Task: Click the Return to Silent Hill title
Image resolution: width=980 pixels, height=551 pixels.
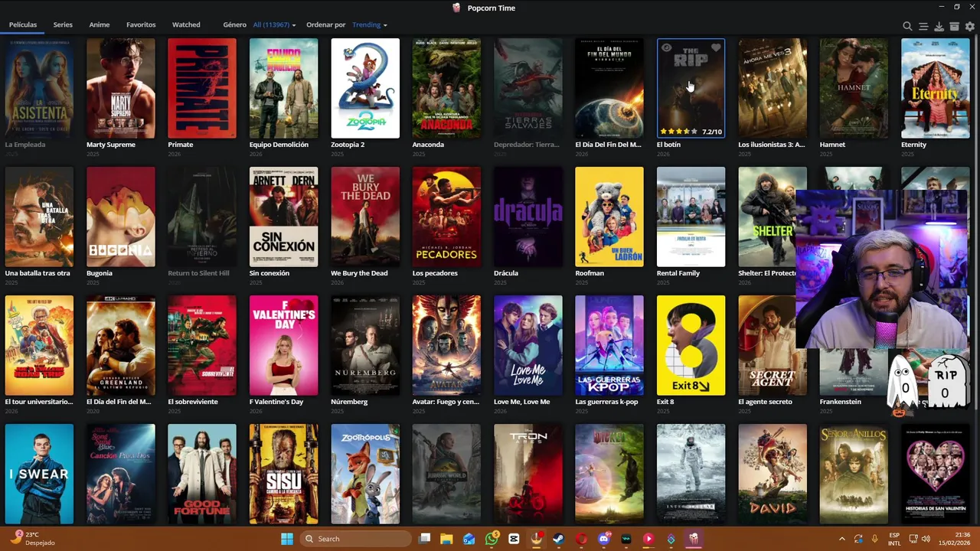Action: coord(198,273)
